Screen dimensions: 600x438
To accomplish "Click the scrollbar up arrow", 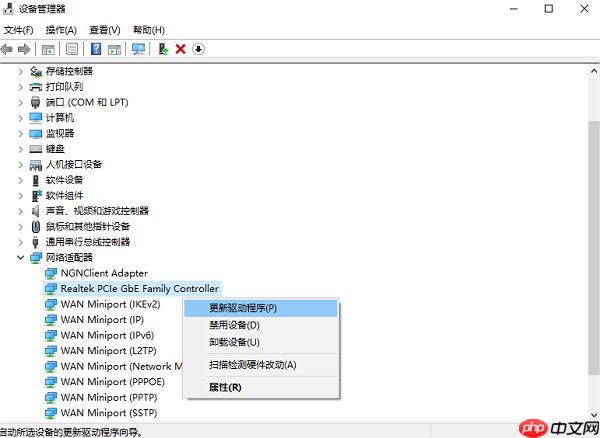I will (594, 71).
